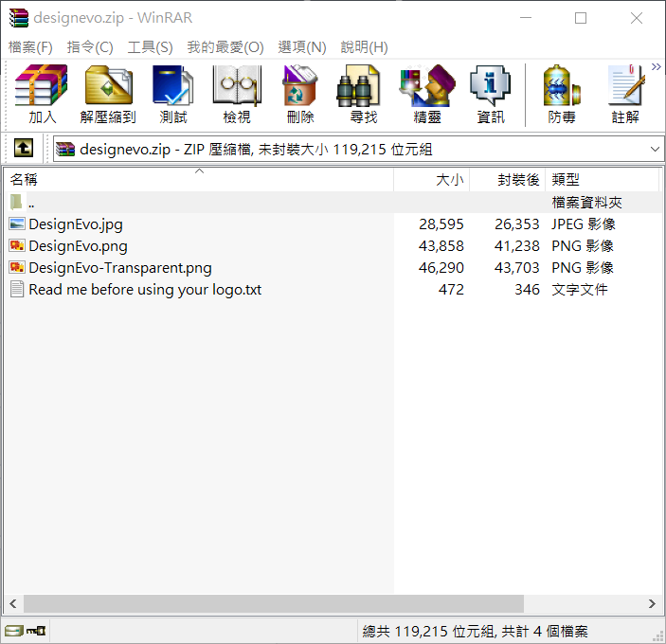Click the drive icon in status bar
This screenshot has width=666, height=644.
coord(13,631)
